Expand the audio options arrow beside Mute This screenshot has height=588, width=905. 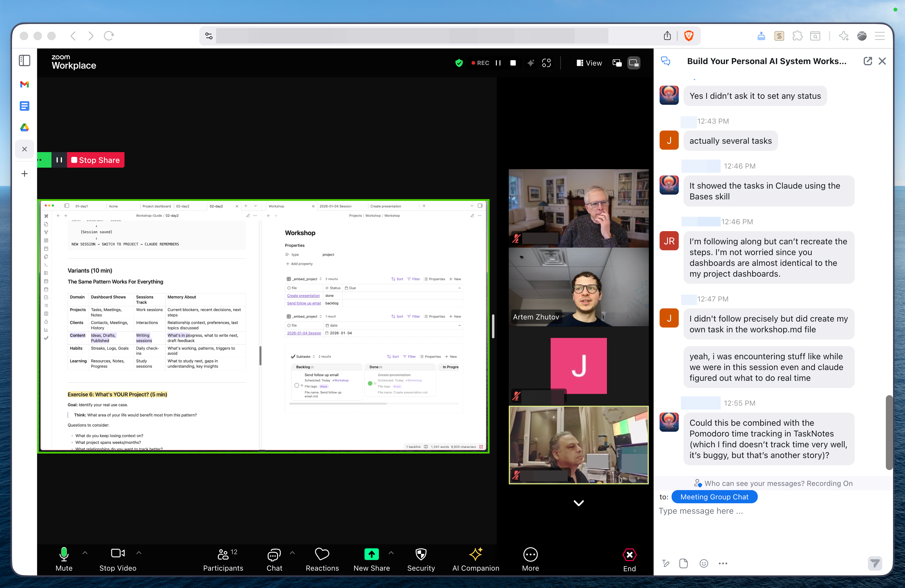point(85,553)
